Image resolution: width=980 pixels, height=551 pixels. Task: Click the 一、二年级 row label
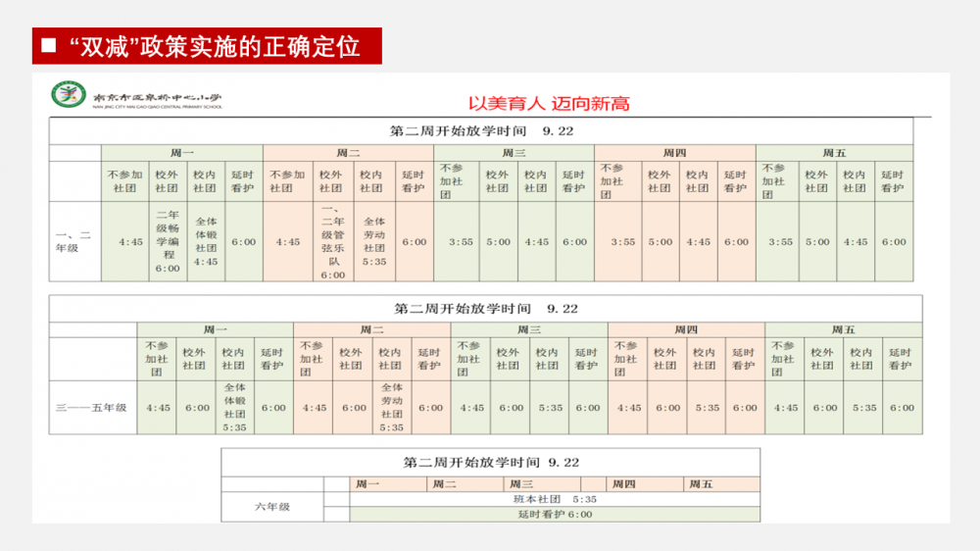(x=74, y=241)
